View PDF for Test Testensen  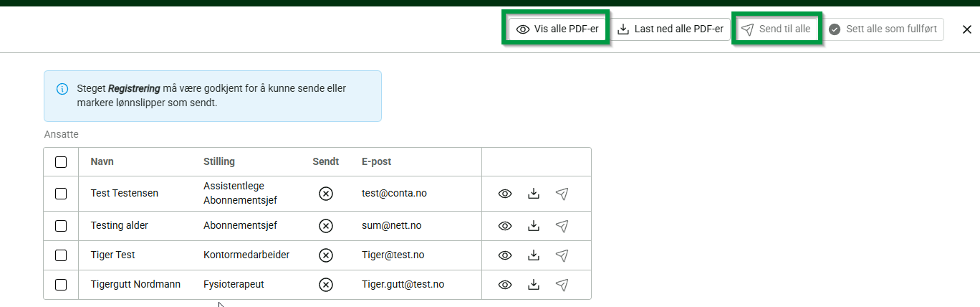coord(505,194)
